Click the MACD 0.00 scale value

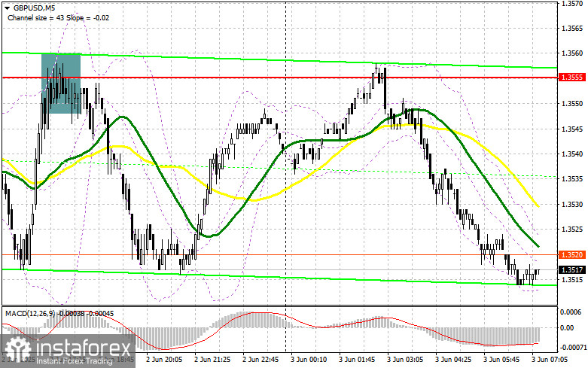[x=567, y=327]
